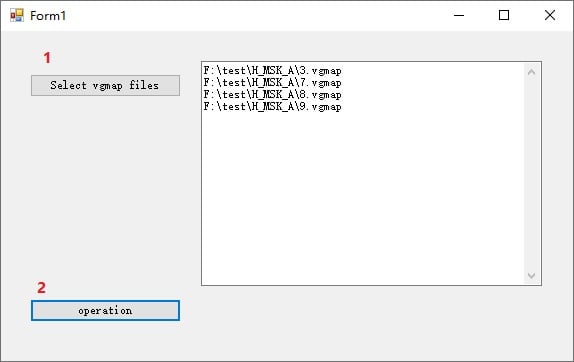Click the red step 2 label

click(x=41, y=288)
